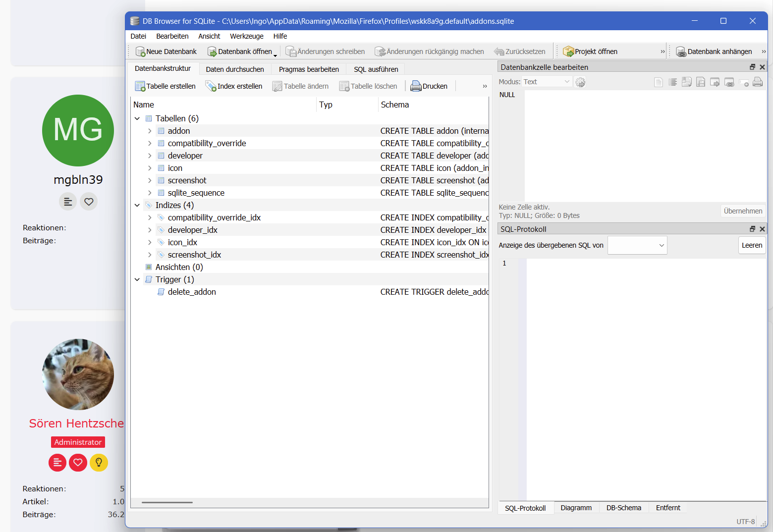Click the Leeren button
This screenshot has height=532, width=773.
coord(752,245)
